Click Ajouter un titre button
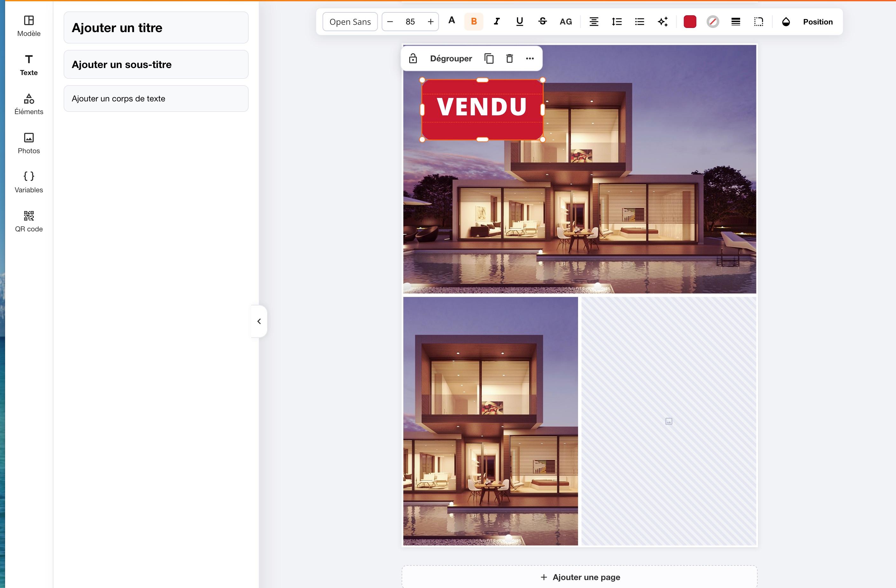 156,27
